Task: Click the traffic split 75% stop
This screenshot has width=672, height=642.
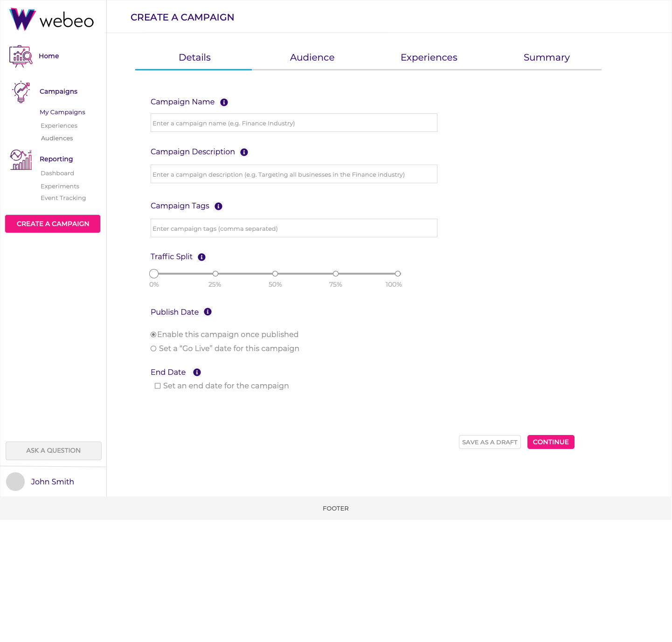Action: point(336,274)
